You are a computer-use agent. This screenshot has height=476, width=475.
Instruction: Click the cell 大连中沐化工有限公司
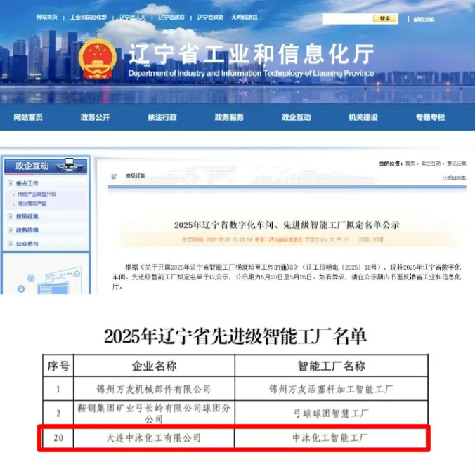tap(153, 438)
